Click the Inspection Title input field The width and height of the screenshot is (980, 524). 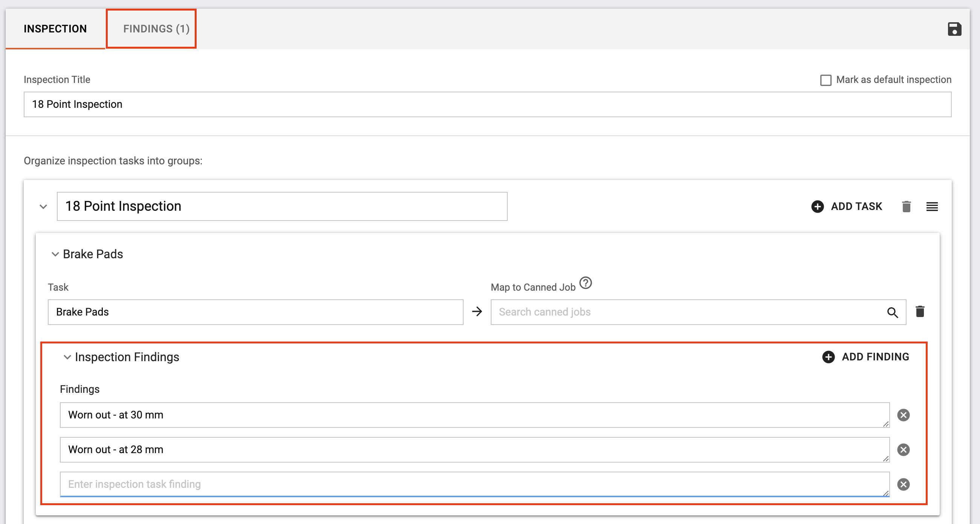tap(487, 104)
